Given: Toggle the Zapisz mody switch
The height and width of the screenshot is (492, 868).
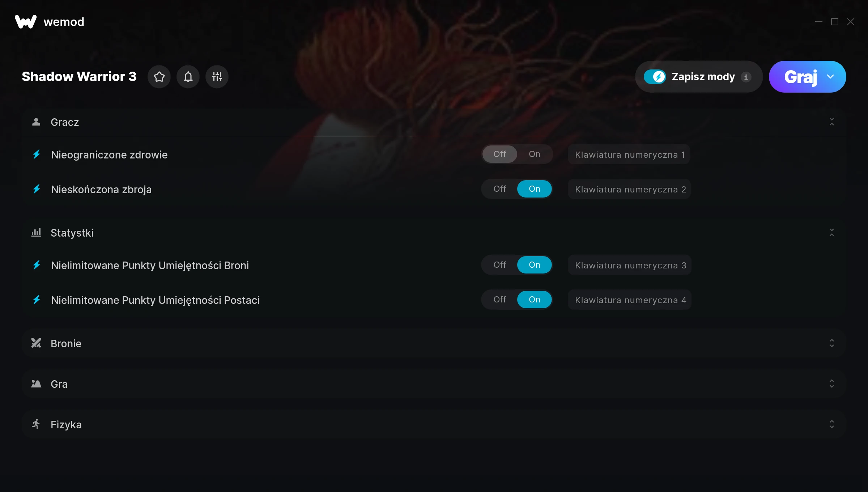Looking at the screenshot, I should pyautogui.click(x=655, y=77).
